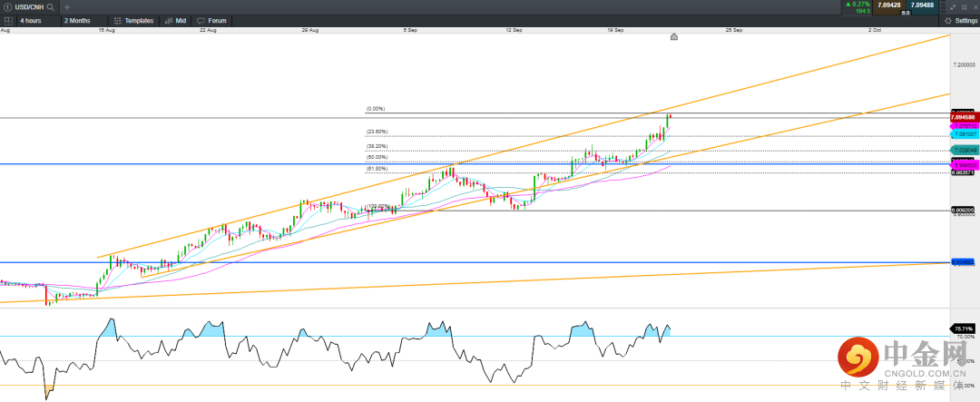Open the Settings gear
Image resolution: width=980 pixels, height=402 pixels.
tap(961, 20)
